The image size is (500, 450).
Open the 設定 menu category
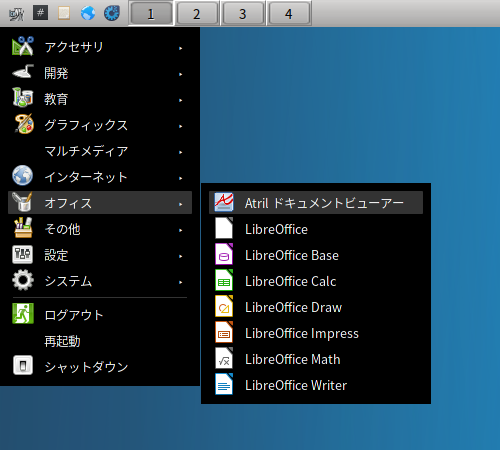100,255
